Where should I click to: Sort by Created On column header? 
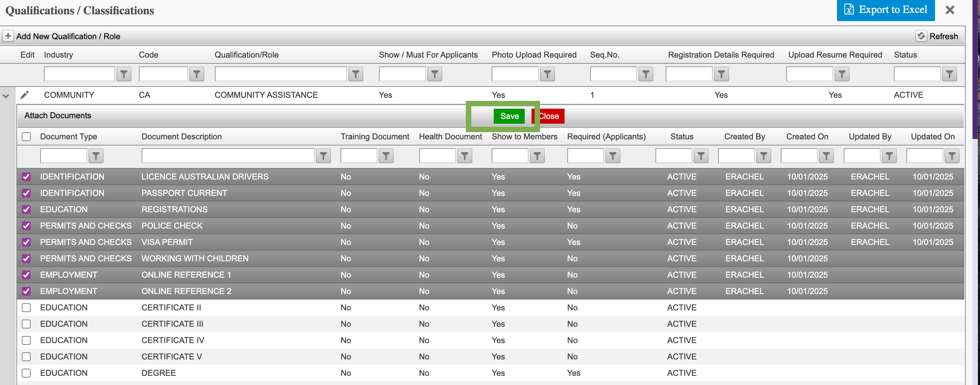[807, 136]
